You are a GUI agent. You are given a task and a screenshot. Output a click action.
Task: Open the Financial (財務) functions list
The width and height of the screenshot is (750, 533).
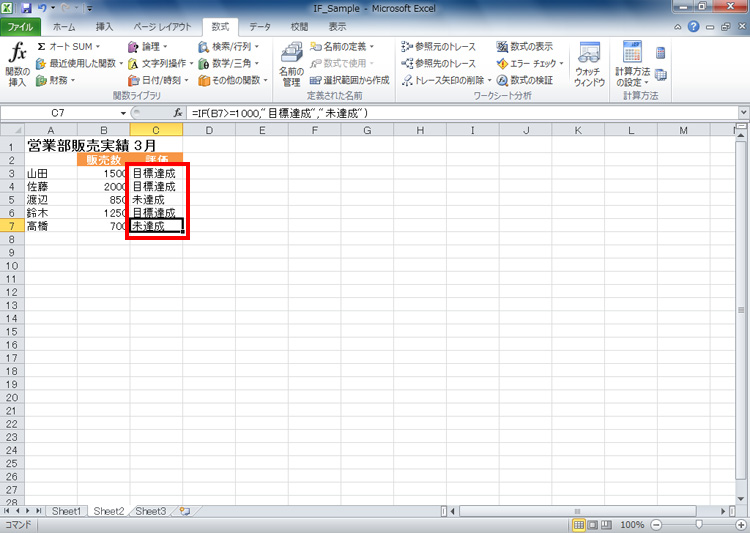(55, 80)
